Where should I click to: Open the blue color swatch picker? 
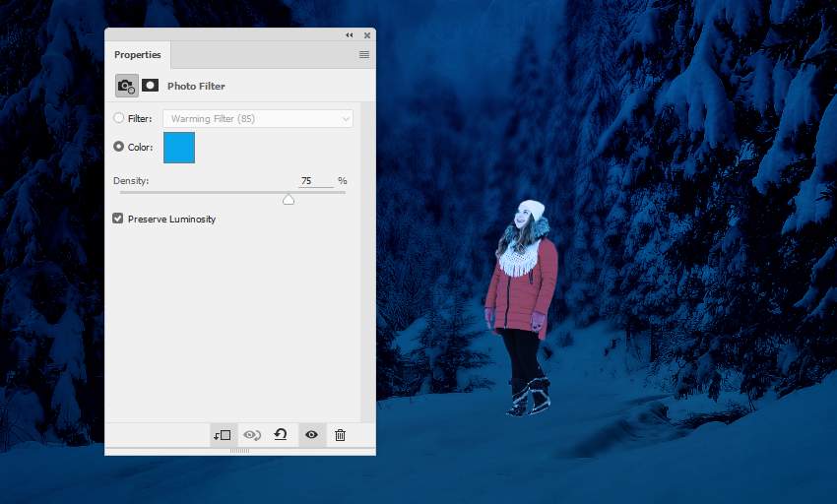pyautogui.click(x=179, y=148)
